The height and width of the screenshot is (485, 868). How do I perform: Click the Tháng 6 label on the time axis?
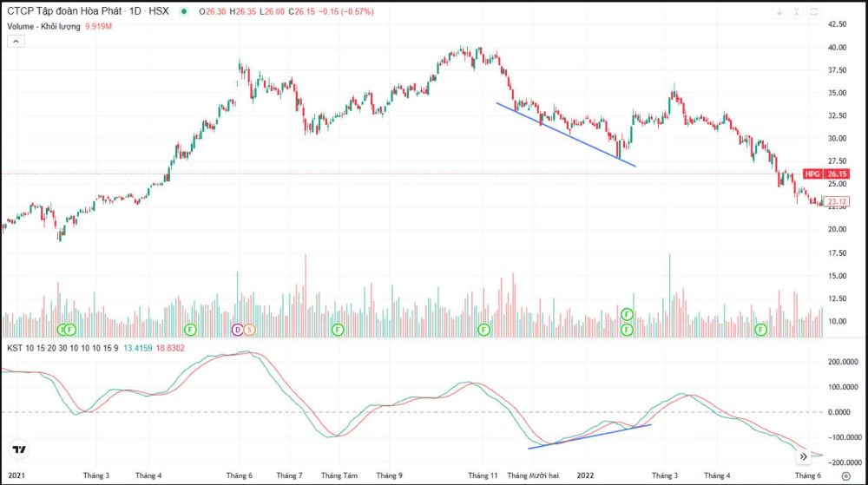pyautogui.click(x=807, y=475)
